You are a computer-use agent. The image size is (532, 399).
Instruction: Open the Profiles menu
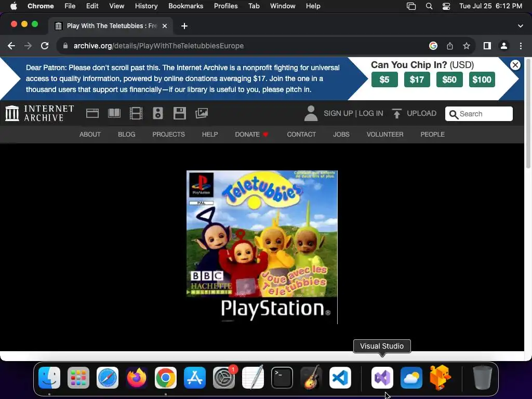pyautogui.click(x=225, y=6)
